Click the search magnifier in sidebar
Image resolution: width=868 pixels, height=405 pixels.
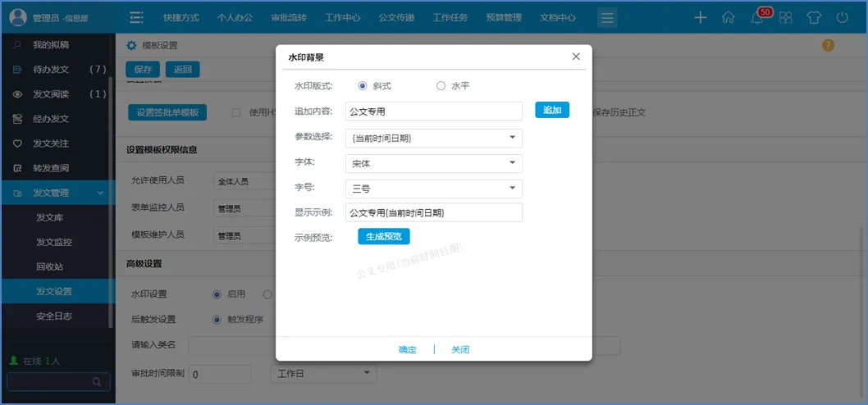(x=97, y=381)
